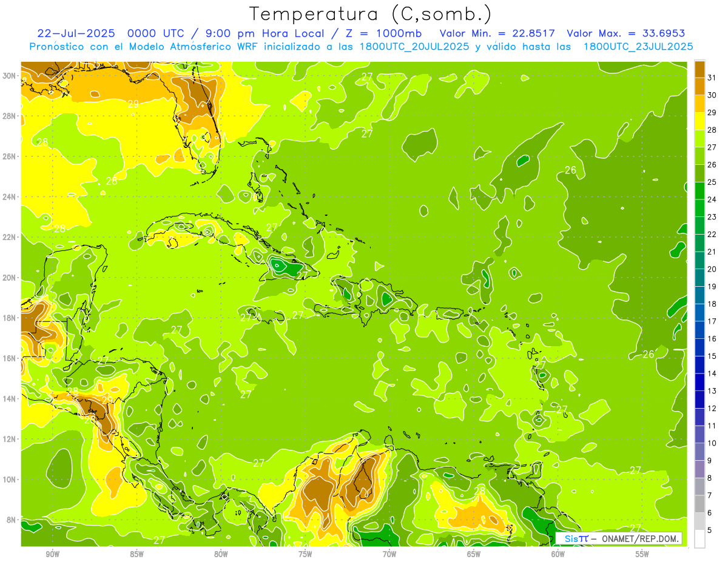Click the legend value '20'
The width and height of the screenshot is (728, 562).
[x=712, y=269]
